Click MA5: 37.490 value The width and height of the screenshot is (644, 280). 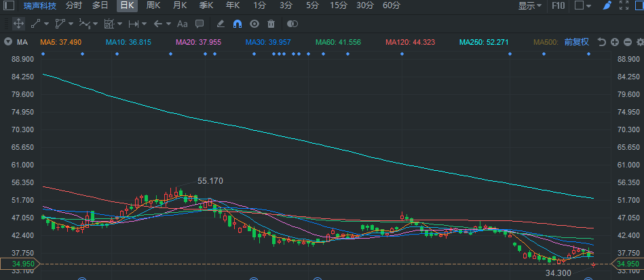coord(61,42)
